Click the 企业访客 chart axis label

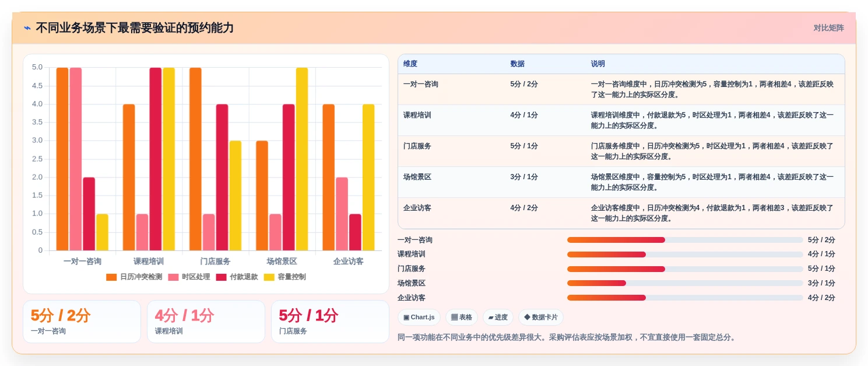[348, 262]
